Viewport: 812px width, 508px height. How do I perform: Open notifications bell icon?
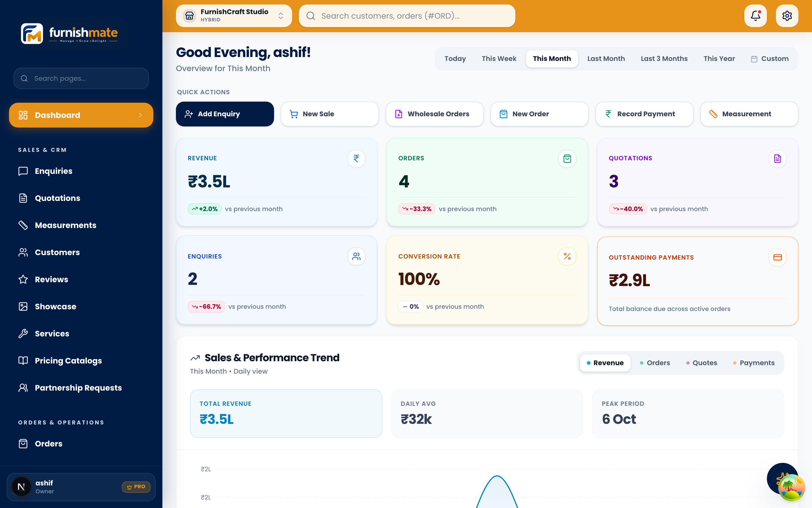point(755,16)
